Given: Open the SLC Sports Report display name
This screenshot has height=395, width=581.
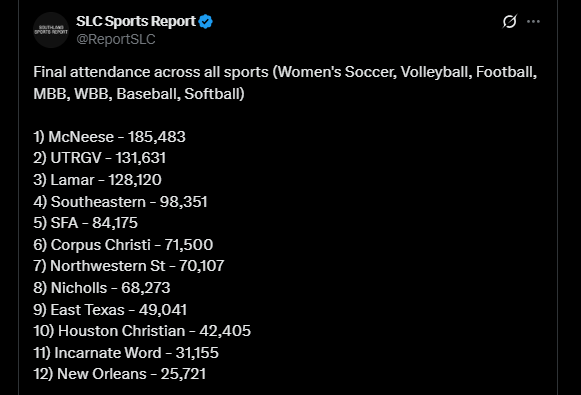Looking at the screenshot, I should 136,21.
